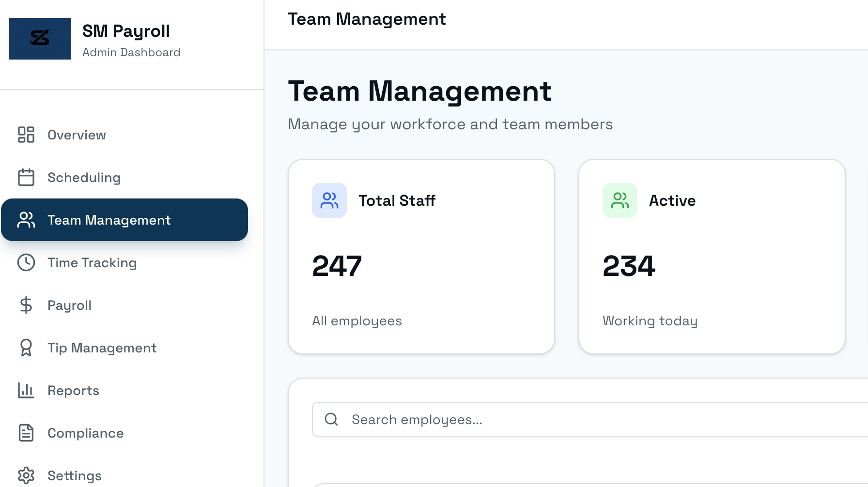
Task: Click the search magnifier icon
Action: 331,419
